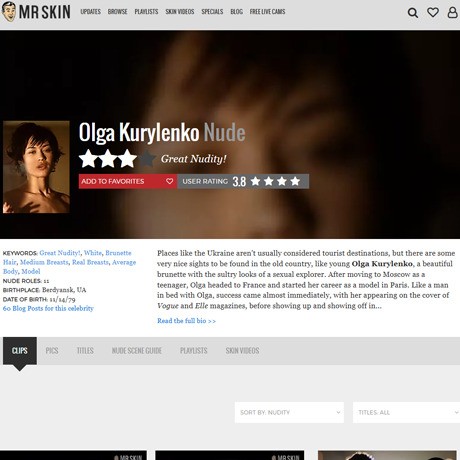Click the heart in Add to Favorites
This screenshot has height=460, width=460.
[x=169, y=181]
